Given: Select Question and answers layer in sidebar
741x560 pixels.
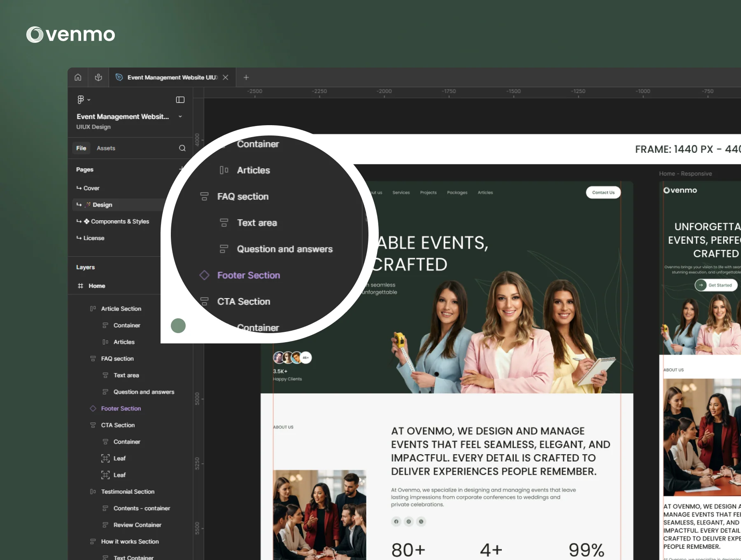Looking at the screenshot, I should coord(144,392).
